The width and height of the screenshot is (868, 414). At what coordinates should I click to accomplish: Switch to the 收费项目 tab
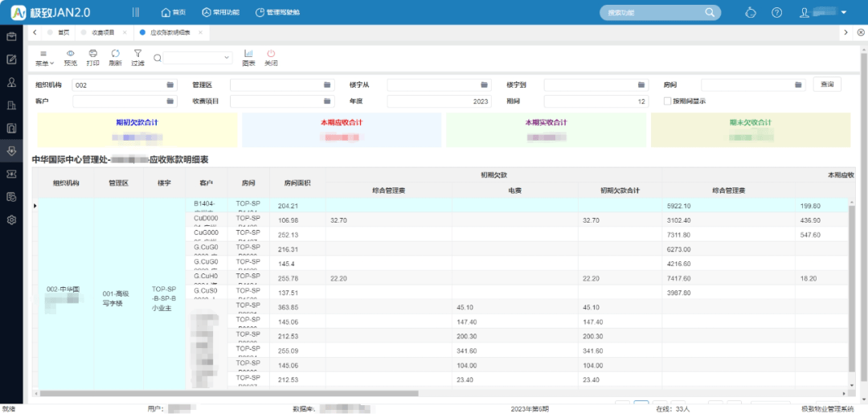pyautogui.click(x=102, y=32)
